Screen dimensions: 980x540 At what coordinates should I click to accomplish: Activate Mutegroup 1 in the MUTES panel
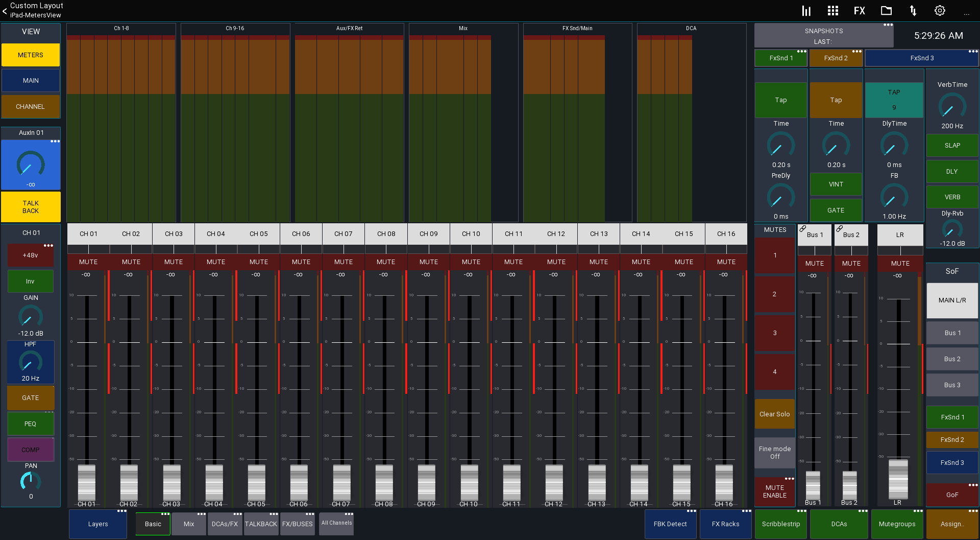pos(774,255)
